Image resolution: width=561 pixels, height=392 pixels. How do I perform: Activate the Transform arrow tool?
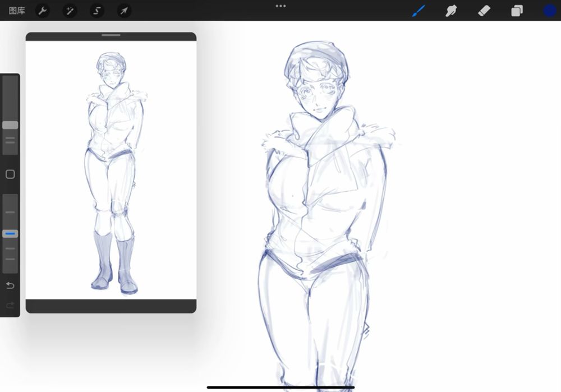coord(124,11)
